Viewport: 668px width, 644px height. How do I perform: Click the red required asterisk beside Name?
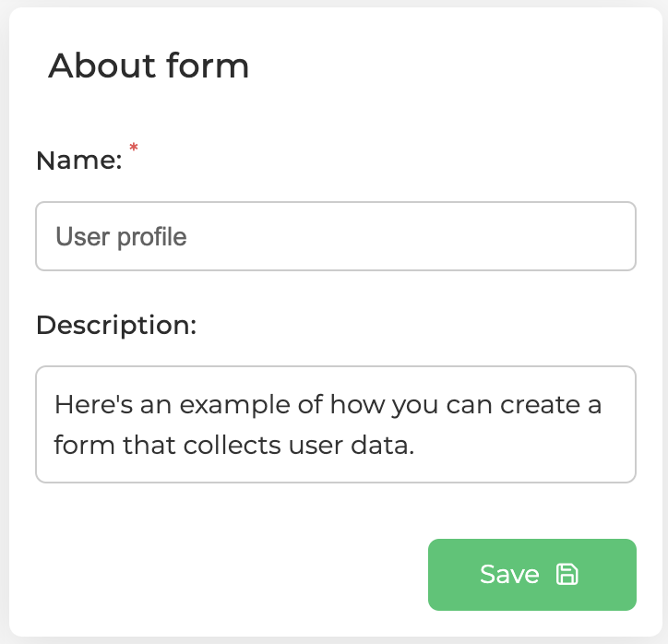(134, 148)
